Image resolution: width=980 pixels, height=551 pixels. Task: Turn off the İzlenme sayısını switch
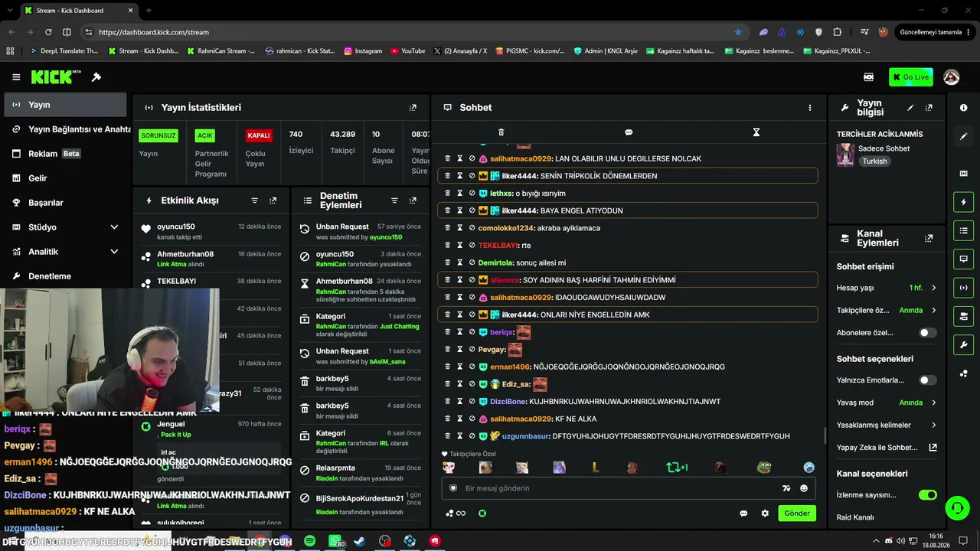click(927, 495)
